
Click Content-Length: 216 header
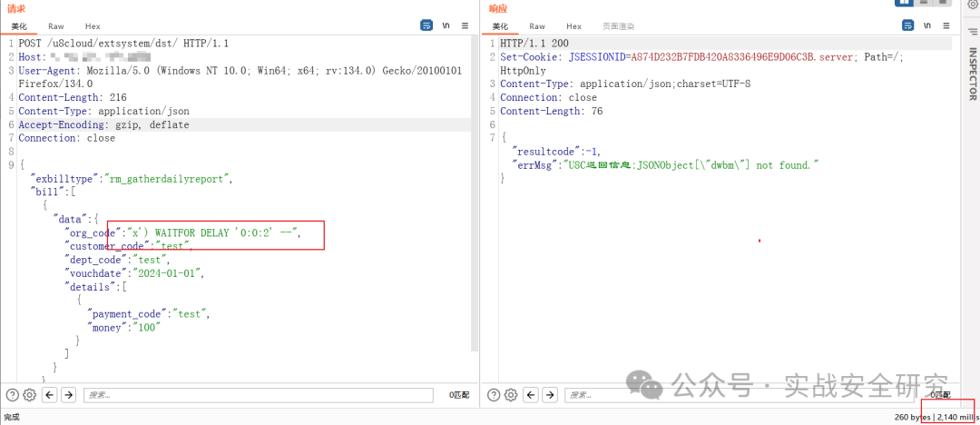click(73, 98)
